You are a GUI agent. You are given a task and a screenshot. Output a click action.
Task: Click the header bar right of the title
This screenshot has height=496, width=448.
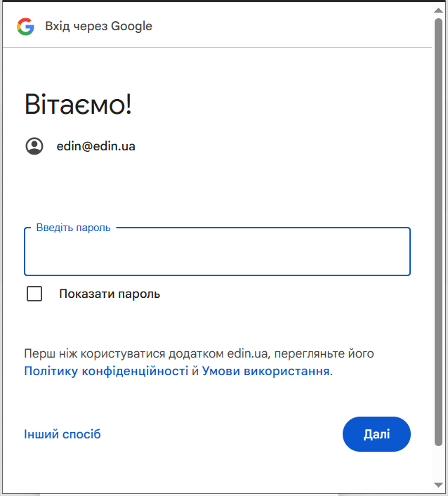click(x=295, y=27)
